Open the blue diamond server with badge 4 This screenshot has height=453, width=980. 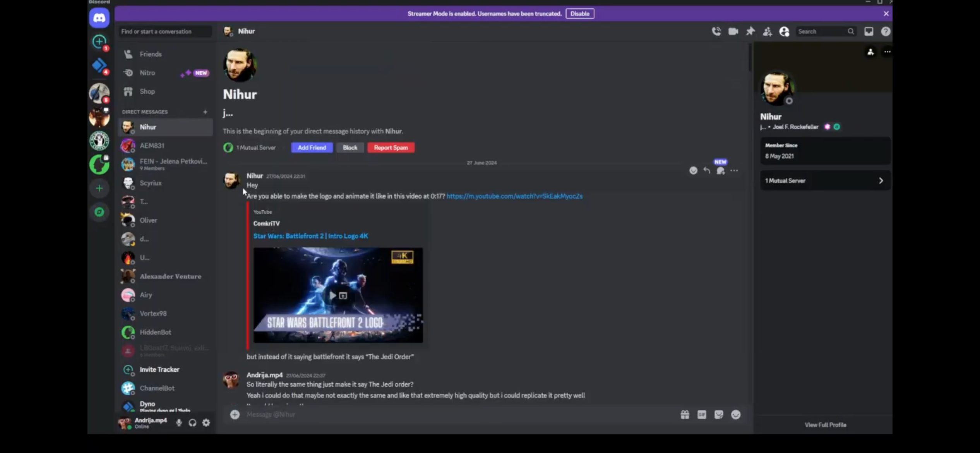coord(99,65)
